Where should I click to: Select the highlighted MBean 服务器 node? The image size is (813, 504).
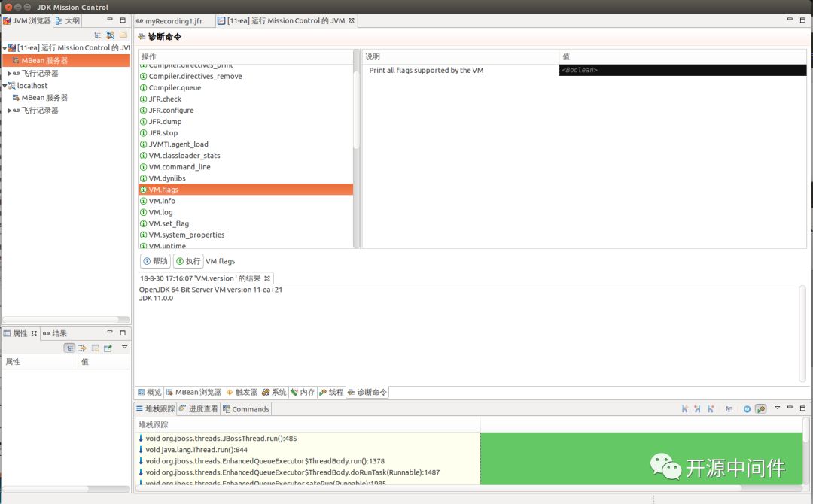point(66,61)
